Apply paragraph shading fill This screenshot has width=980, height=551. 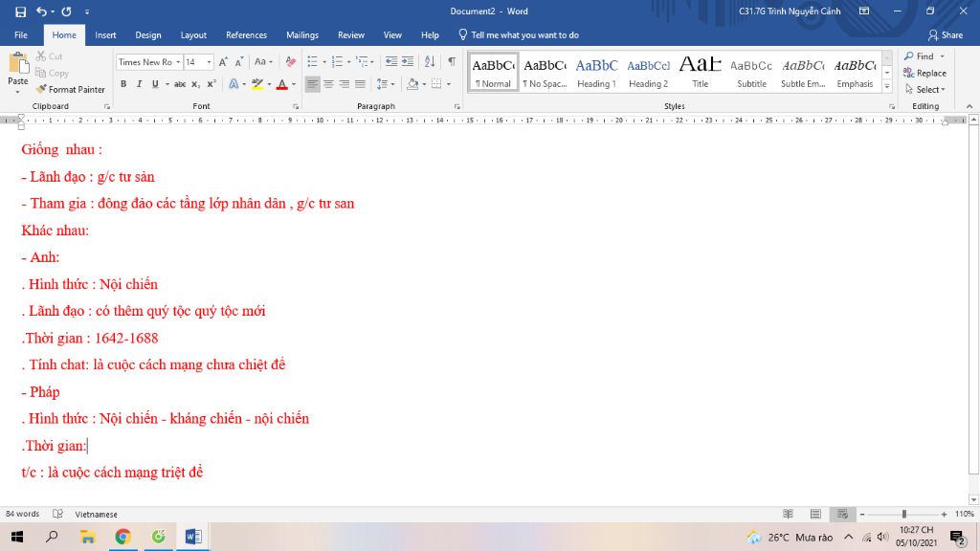pyautogui.click(x=412, y=84)
